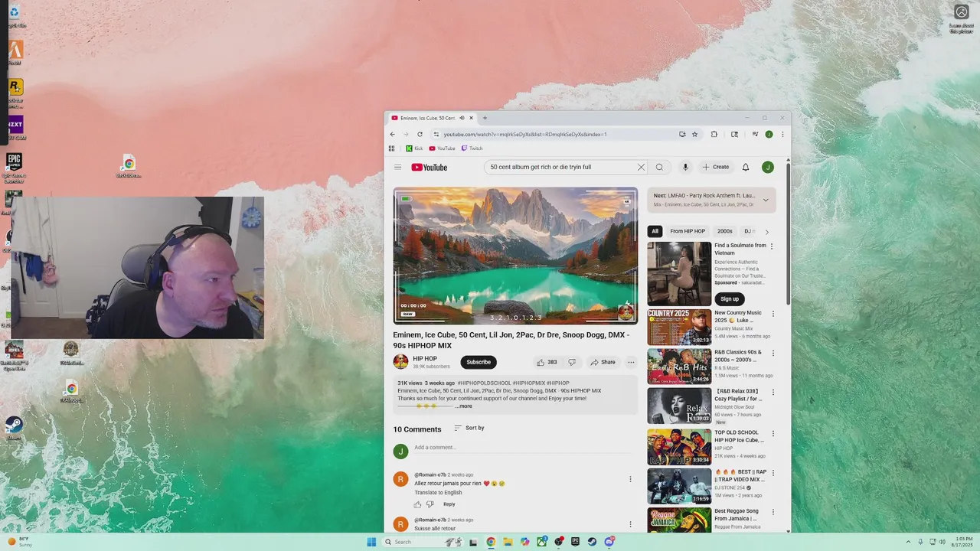Open File Explorer from the taskbar
Screen dimensions: 980x551
(x=507, y=542)
